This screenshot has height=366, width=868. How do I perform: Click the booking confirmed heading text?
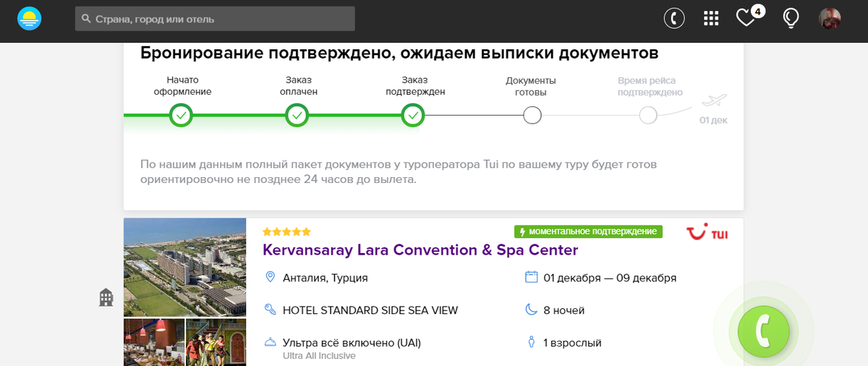click(x=399, y=53)
